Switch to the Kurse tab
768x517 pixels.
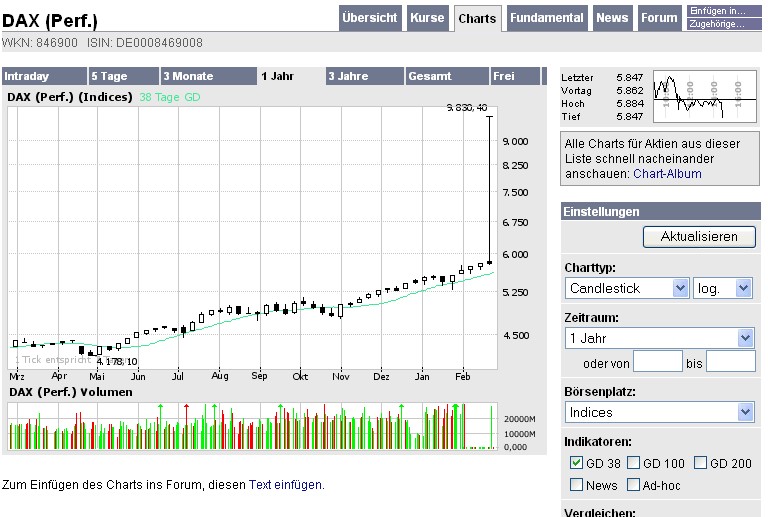coord(427,18)
